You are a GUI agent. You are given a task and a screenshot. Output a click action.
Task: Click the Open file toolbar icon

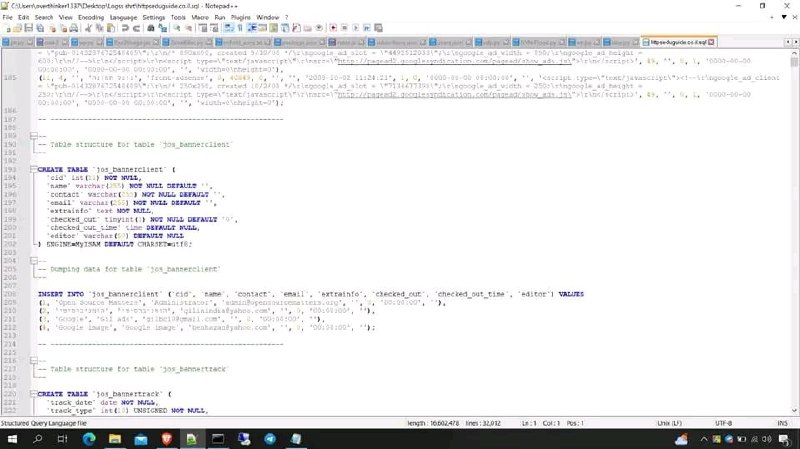point(17,28)
